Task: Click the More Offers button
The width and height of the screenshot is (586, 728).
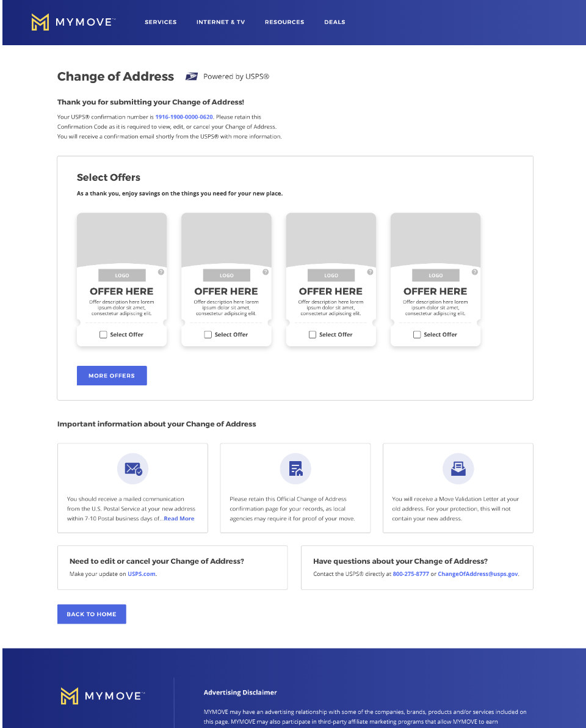Action: 112,376
